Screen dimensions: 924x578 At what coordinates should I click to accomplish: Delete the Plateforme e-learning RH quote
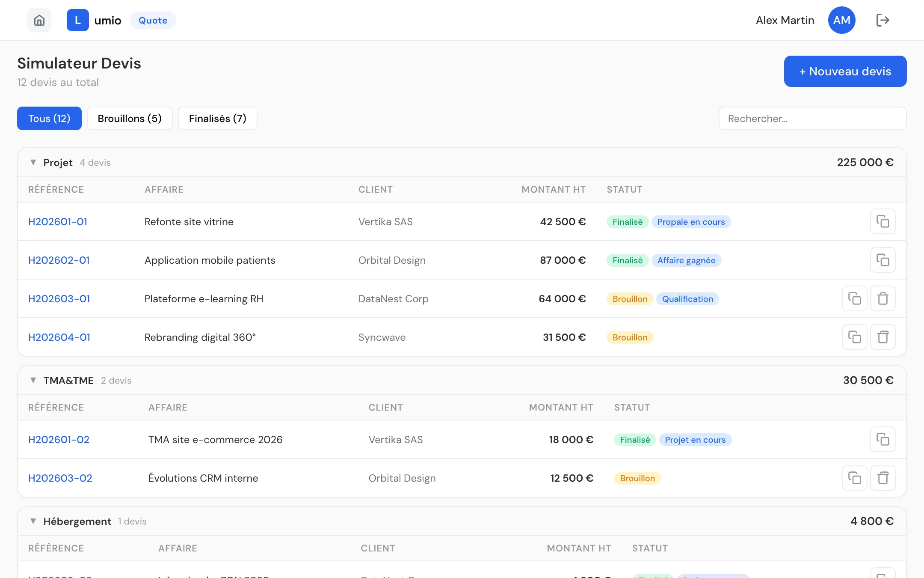(x=883, y=298)
